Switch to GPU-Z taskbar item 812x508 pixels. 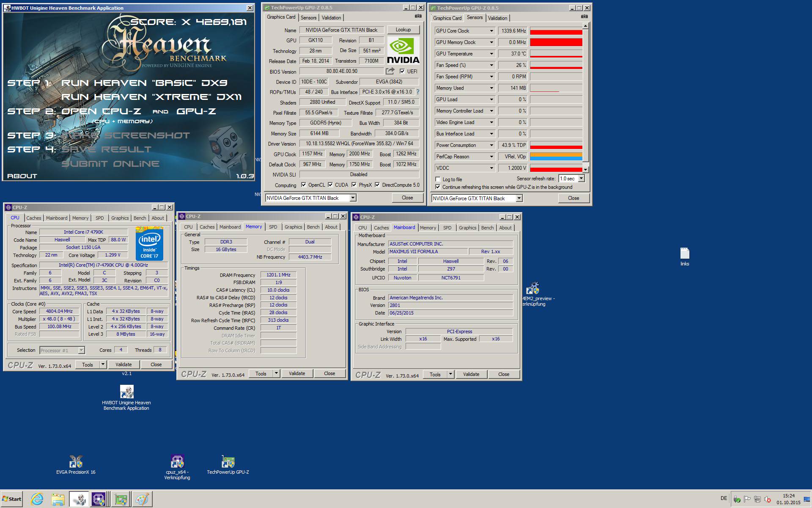(121, 499)
